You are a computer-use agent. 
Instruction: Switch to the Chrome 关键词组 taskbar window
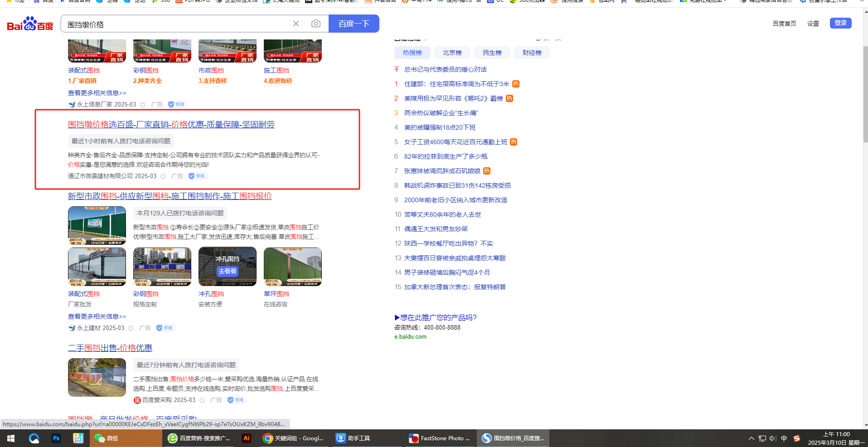coord(294,438)
